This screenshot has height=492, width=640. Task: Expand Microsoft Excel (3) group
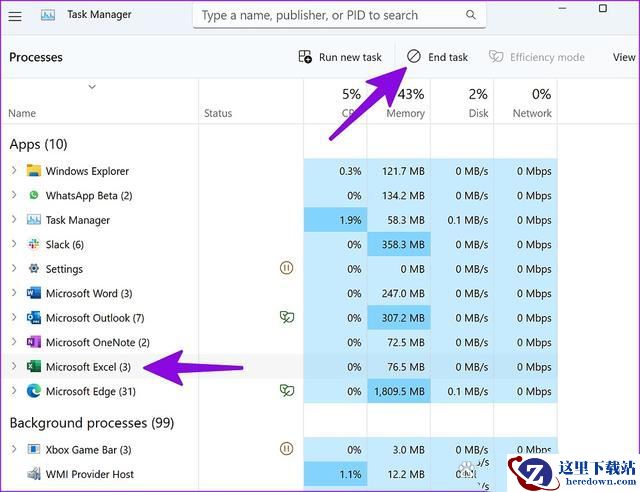click(x=14, y=366)
